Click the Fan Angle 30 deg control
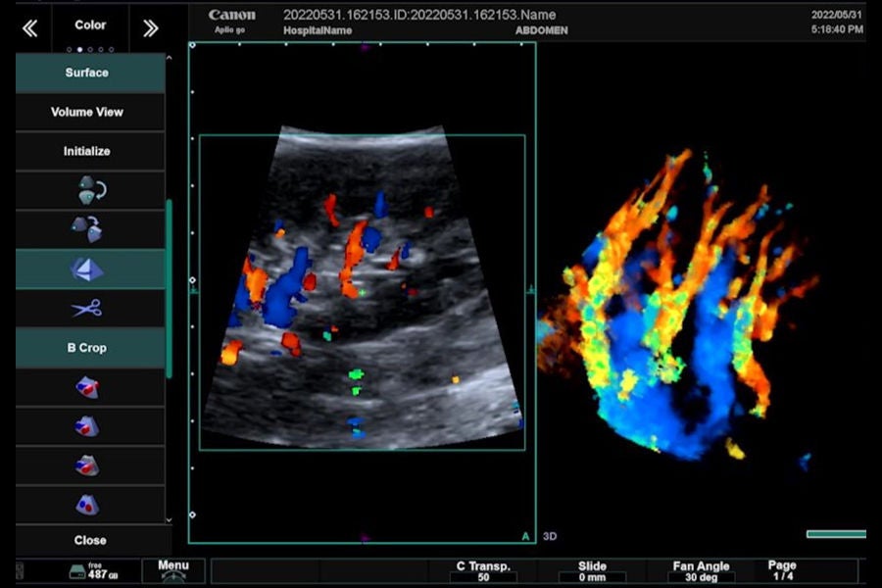The image size is (882, 588). (701, 571)
